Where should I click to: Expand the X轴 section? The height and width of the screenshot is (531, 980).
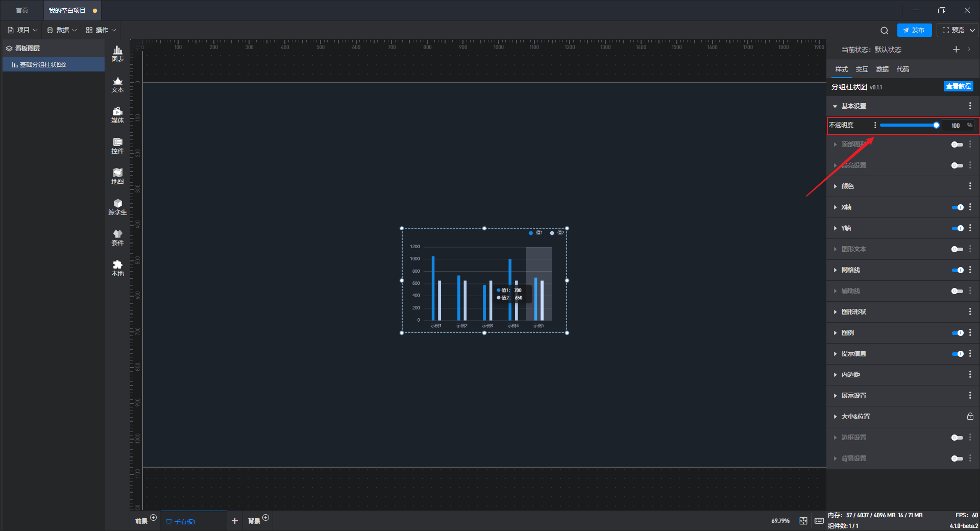(835, 207)
